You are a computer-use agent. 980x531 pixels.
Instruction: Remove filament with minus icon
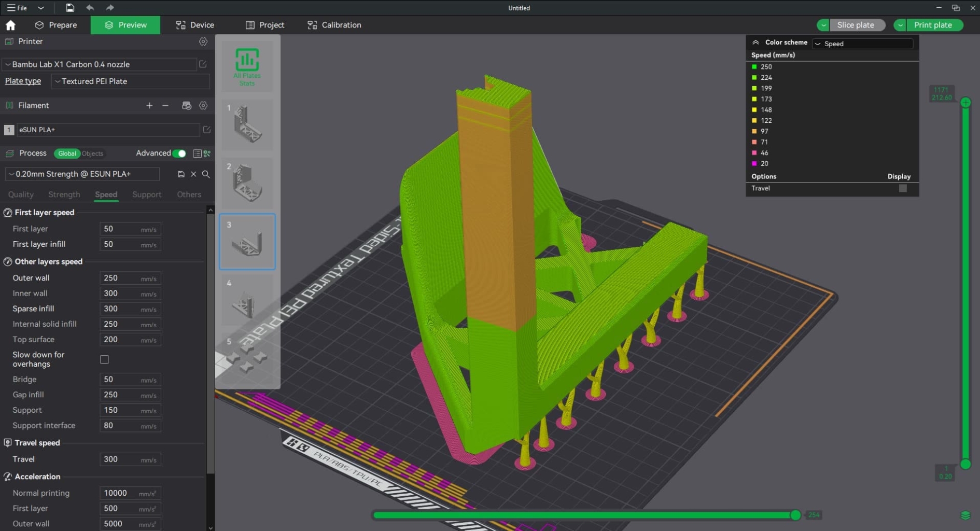(x=165, y=105)
